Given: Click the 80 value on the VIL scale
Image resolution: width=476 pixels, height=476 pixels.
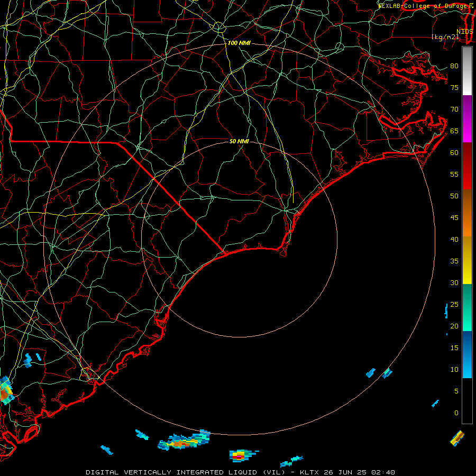Looking at the screenshot, I should point(454,66).
